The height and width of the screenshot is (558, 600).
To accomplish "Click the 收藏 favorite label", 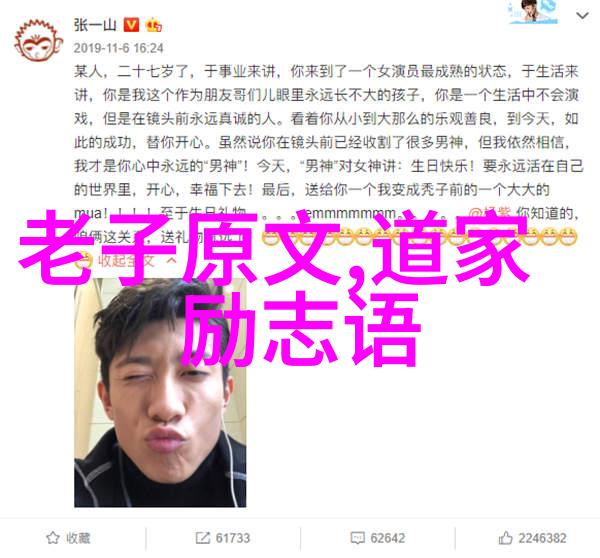I will [x=78, y=538].
